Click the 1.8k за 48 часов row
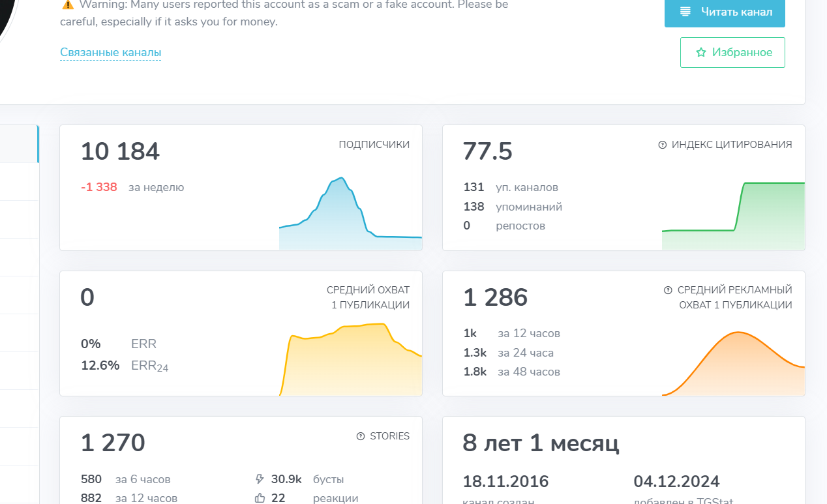 [x=512, y=372]
